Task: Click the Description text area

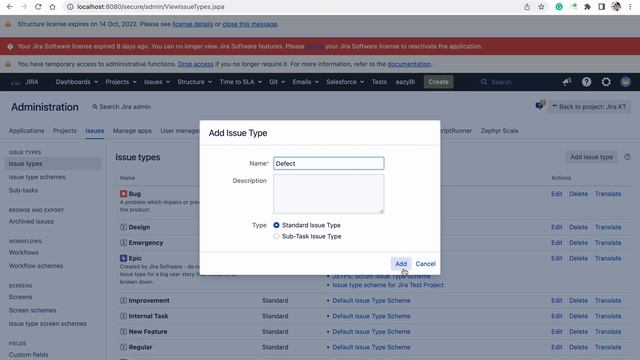Action: (329, 194)
